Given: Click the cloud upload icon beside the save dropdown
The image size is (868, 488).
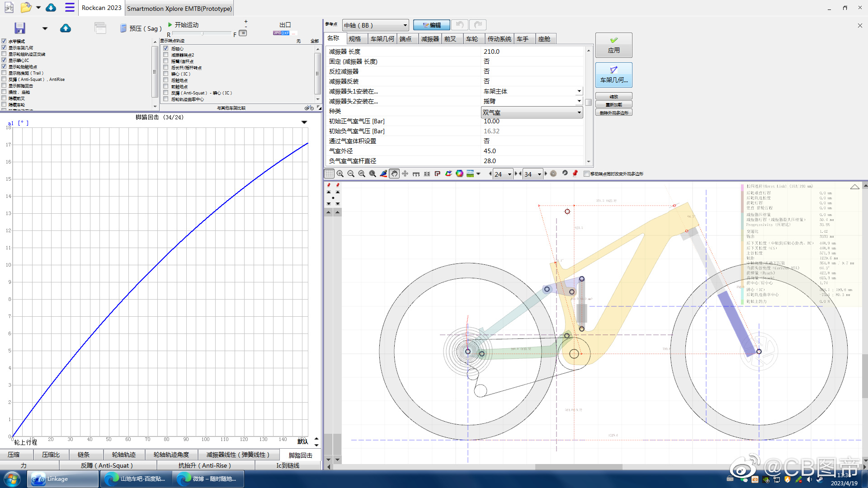Looking at the screenshot, I should [x=66, y=28].
